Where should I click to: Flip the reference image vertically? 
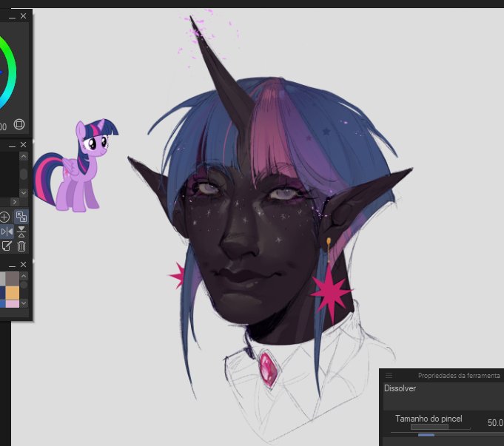pos(21,232)
